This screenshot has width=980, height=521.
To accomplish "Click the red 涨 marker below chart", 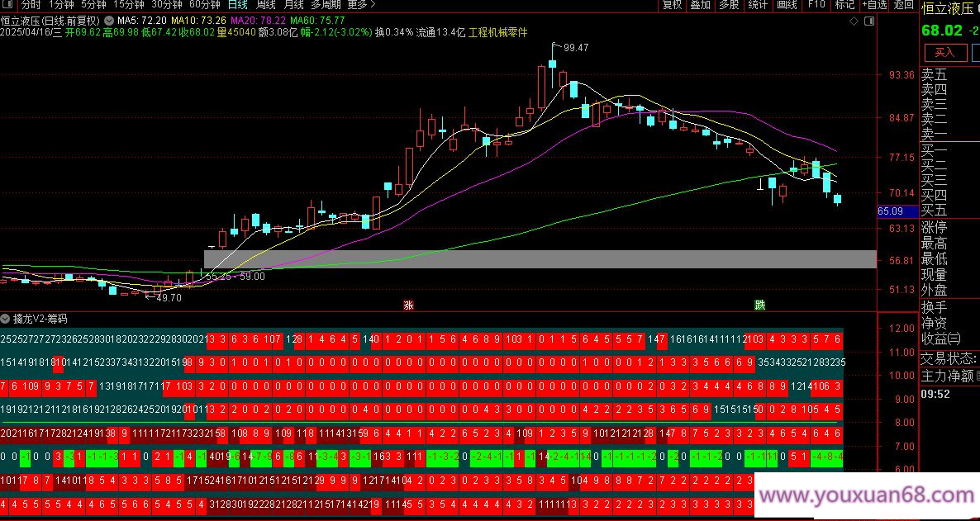I will pos(408,305).
